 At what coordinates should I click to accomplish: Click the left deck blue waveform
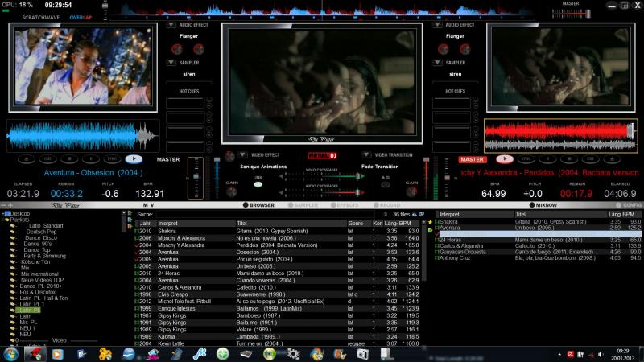pos(83,136)
